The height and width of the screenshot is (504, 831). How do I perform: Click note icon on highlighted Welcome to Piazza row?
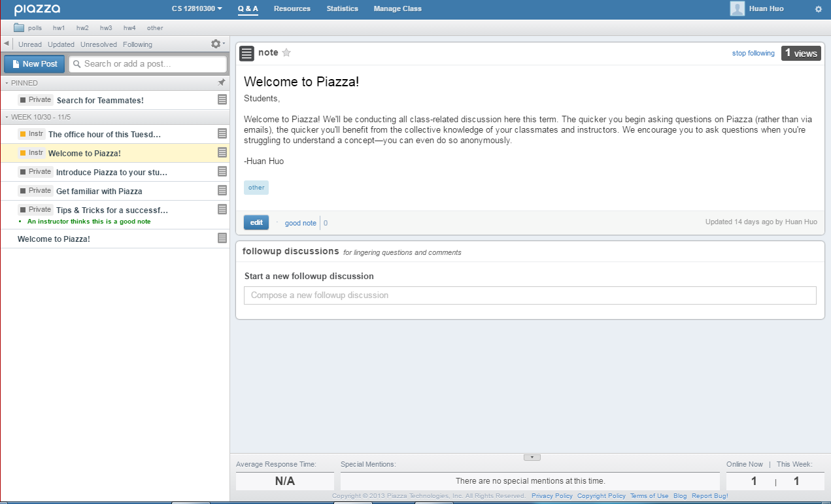pyautogui.click(x=222, y=152)
